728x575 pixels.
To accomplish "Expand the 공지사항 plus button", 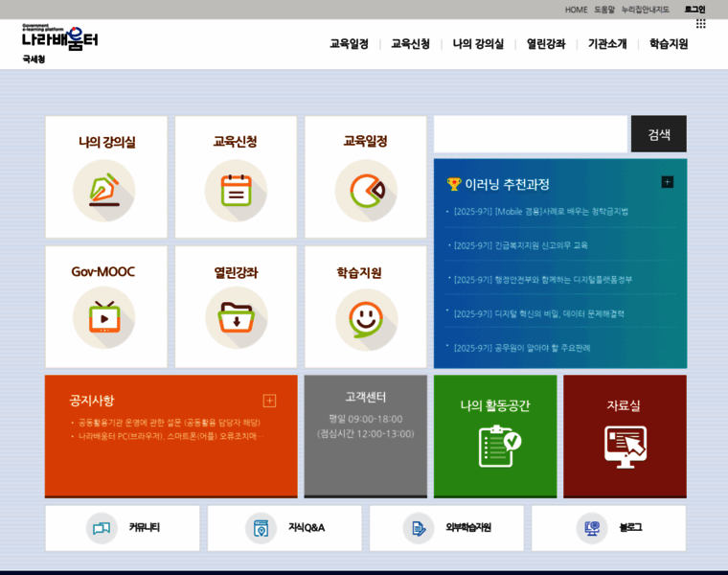I will pos(270,401).
